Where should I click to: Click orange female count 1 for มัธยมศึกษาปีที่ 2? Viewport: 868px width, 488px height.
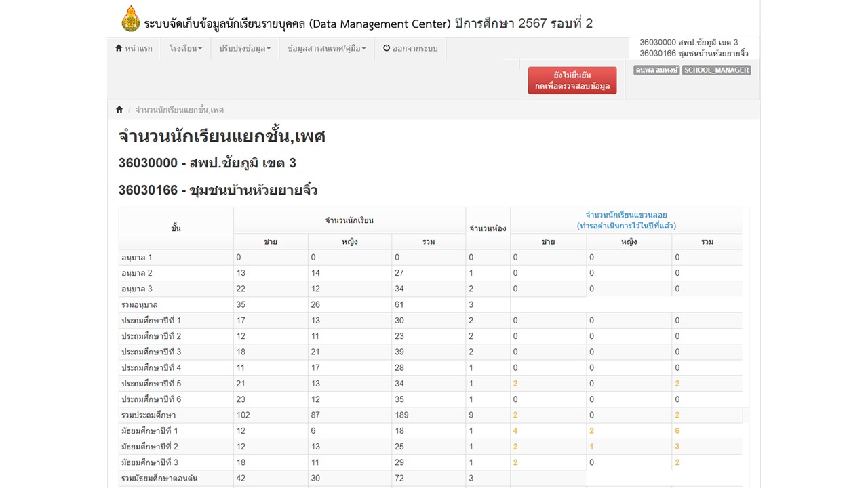pos(591,447)
